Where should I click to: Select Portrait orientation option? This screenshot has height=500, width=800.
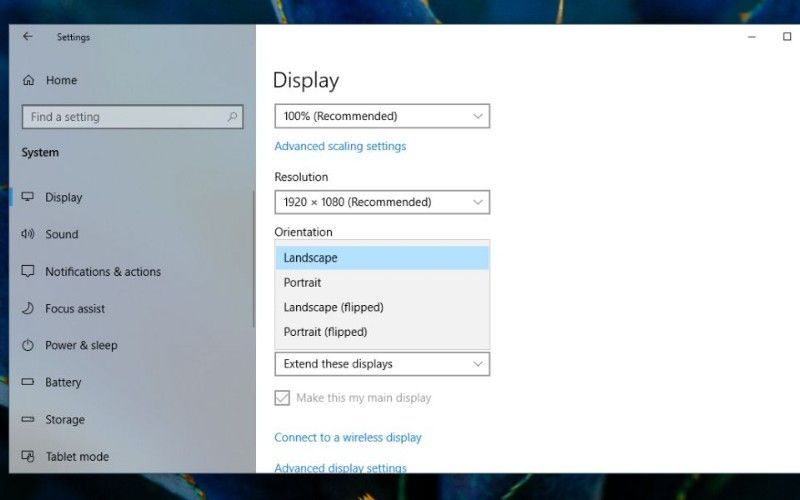303,283
